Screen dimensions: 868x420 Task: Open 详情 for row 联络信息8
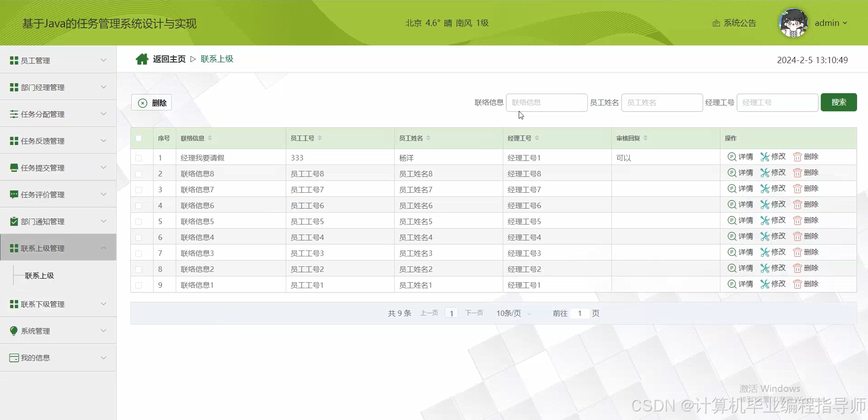point(740,173)
